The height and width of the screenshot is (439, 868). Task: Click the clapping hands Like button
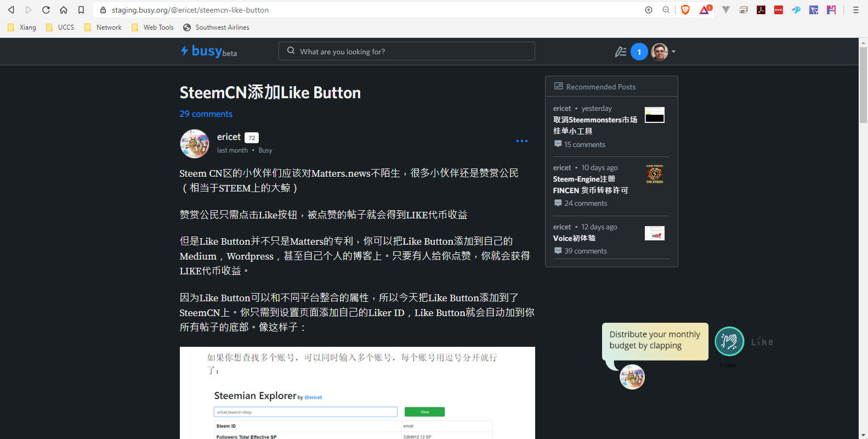[x=729, y=341]
